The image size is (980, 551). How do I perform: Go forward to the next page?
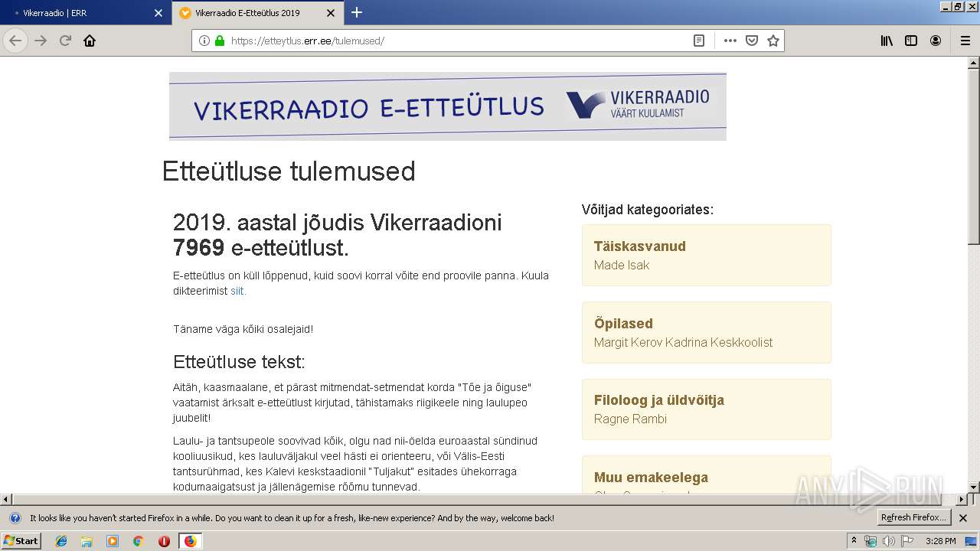click(41, 41)
